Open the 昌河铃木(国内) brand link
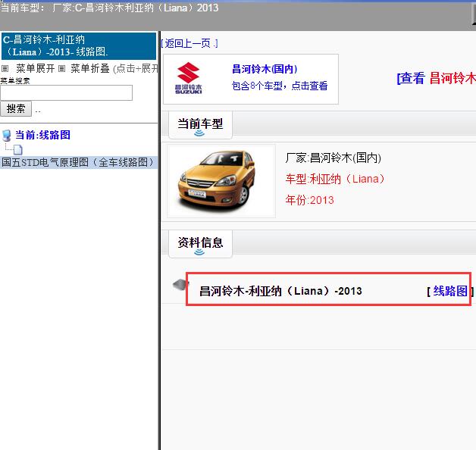Screen dimensions: 476x450 tap(265, 69)
